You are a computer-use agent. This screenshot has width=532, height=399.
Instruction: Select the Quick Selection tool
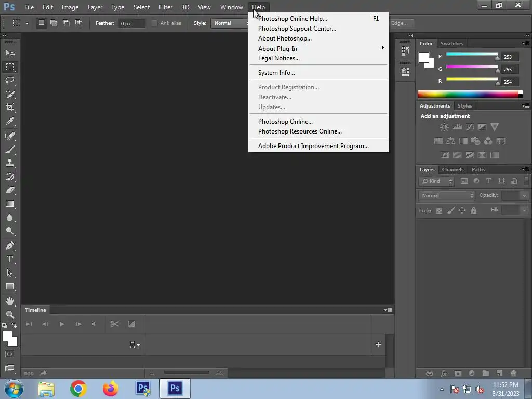[x=10, y=94]
